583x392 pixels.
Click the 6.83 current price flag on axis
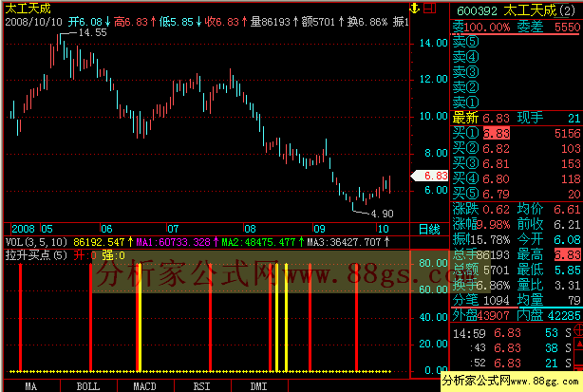click(x=430, y=176)
